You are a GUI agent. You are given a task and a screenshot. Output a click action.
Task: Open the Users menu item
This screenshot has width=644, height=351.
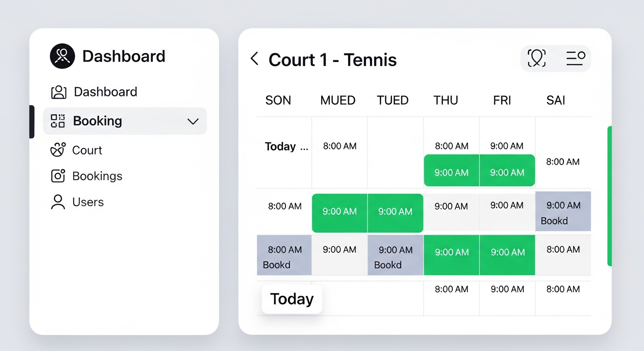click(x=88, y=202)
